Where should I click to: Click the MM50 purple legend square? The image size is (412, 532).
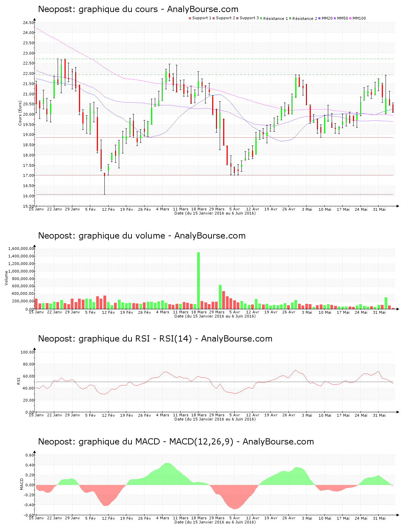click(335, 18)
